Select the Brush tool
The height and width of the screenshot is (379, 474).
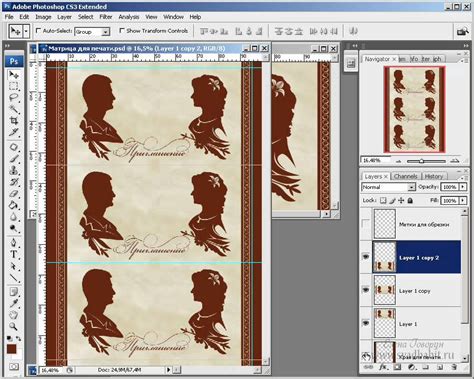pos(14,159)
